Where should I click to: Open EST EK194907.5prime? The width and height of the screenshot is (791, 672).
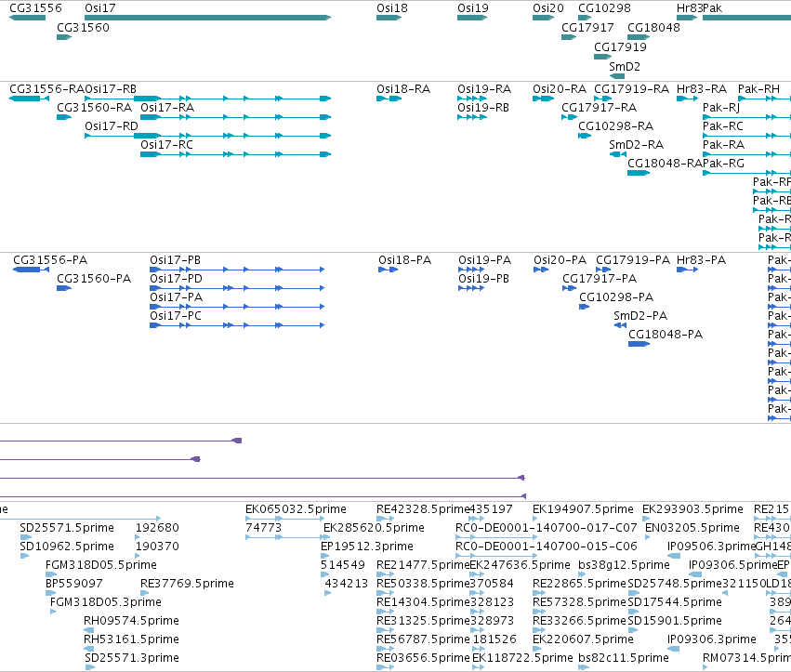(583, 509)
